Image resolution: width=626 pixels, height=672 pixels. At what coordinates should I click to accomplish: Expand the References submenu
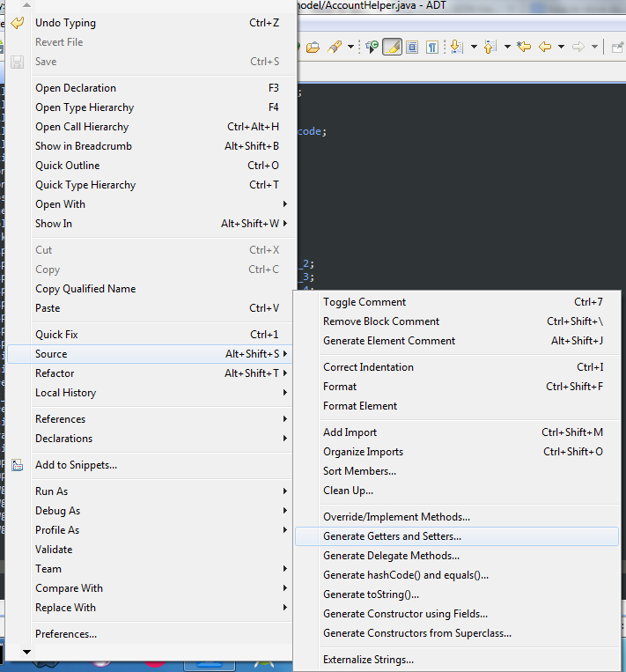(x=151, y=419)
